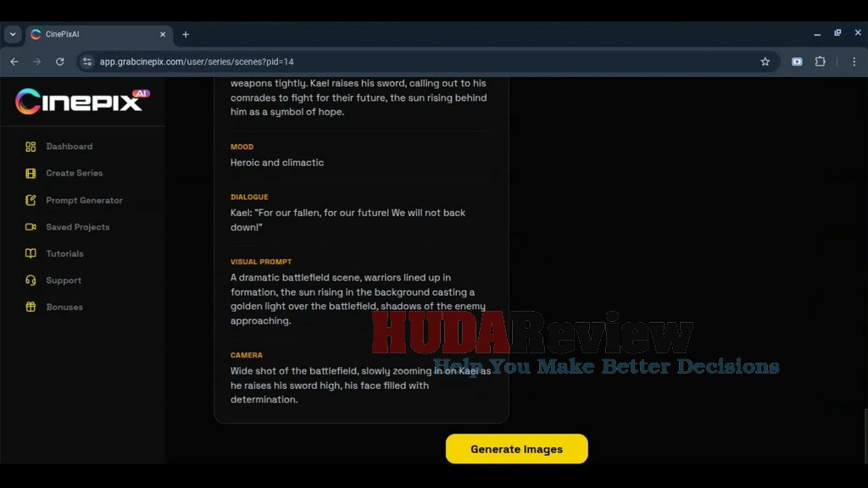Screen dimensions: 868x488
Task: Open Create Series from the sidebar
Action: [75, 173]
